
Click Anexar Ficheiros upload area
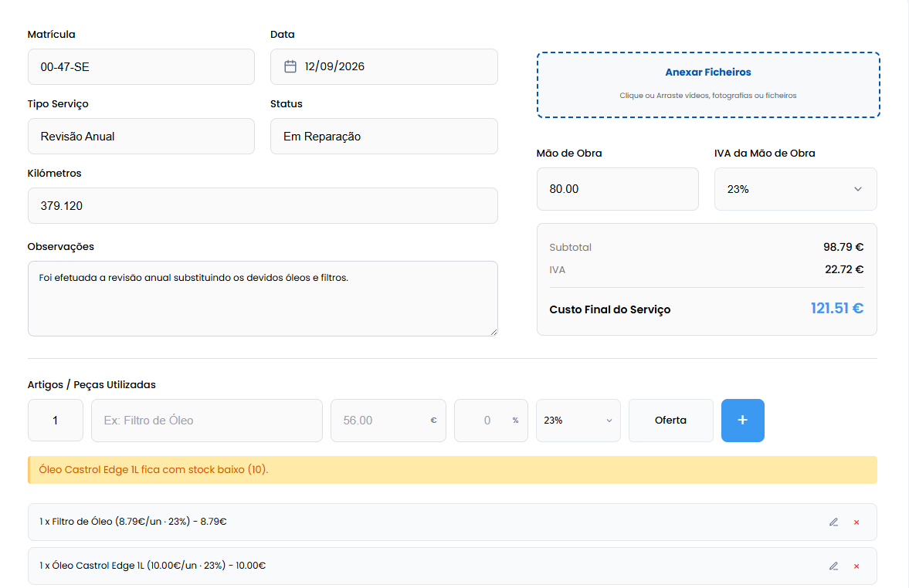tap(708, 85)
